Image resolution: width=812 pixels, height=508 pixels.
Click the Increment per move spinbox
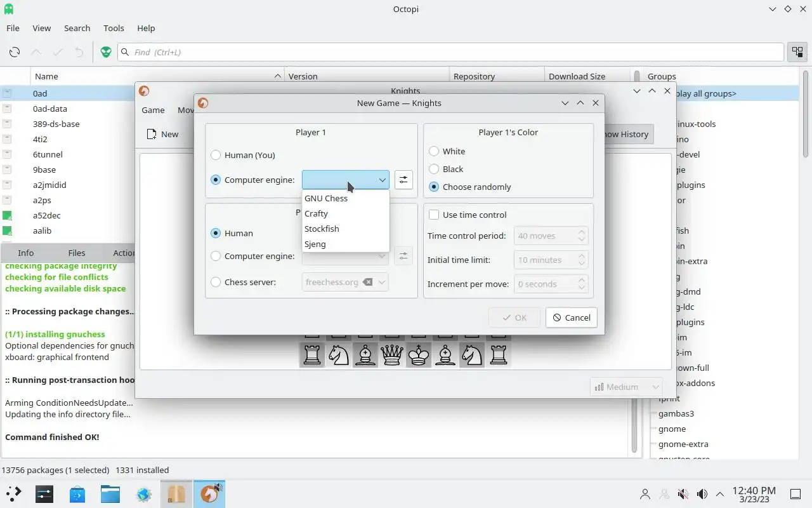tap(551, 284)
